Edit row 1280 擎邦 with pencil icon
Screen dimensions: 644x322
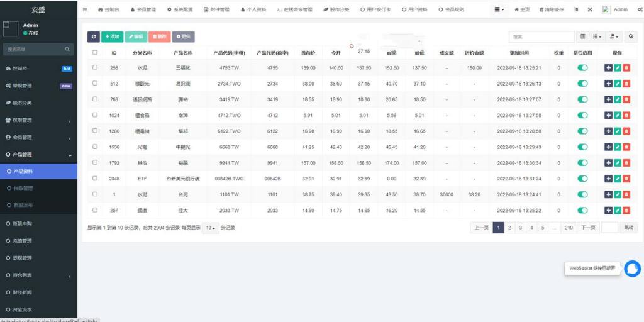click(x=618, y=131)
